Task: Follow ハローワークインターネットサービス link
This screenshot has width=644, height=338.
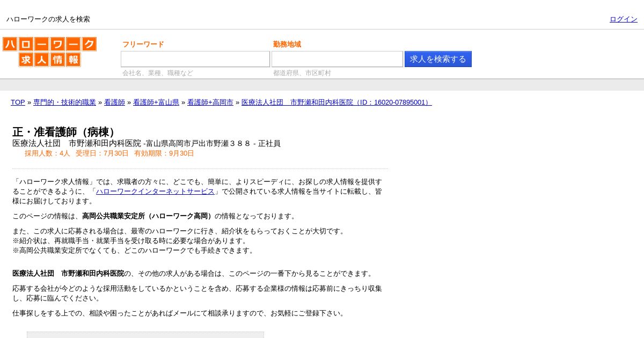Action: 155,192
